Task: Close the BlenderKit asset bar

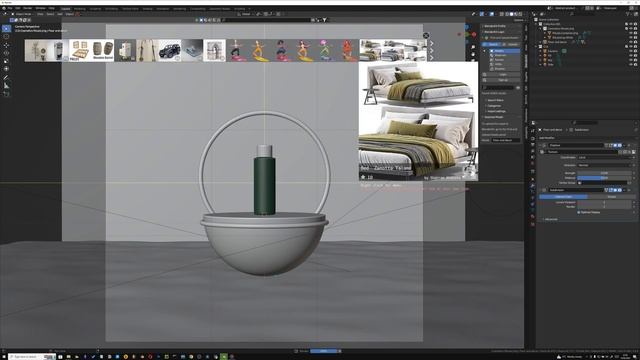Action: pyautogui.click(x=426, y=36)
